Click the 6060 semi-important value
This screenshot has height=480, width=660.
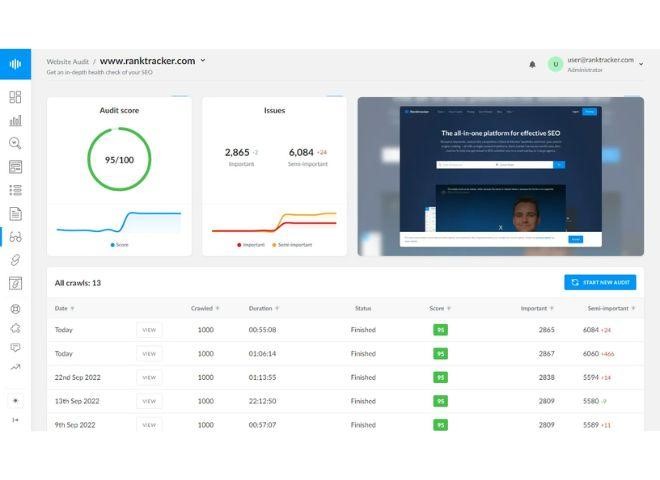[591, 354]
